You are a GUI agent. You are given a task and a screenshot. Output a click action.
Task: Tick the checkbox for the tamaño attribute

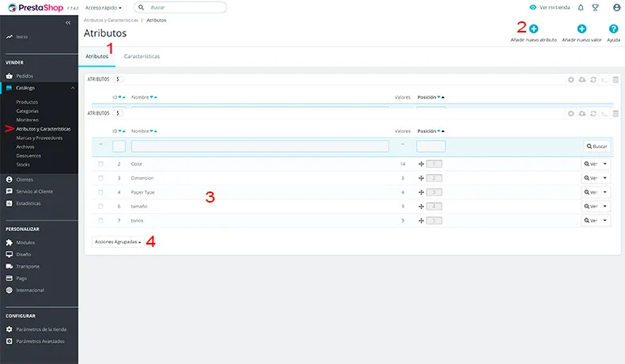pyautogui.click(x=100, y=207)
